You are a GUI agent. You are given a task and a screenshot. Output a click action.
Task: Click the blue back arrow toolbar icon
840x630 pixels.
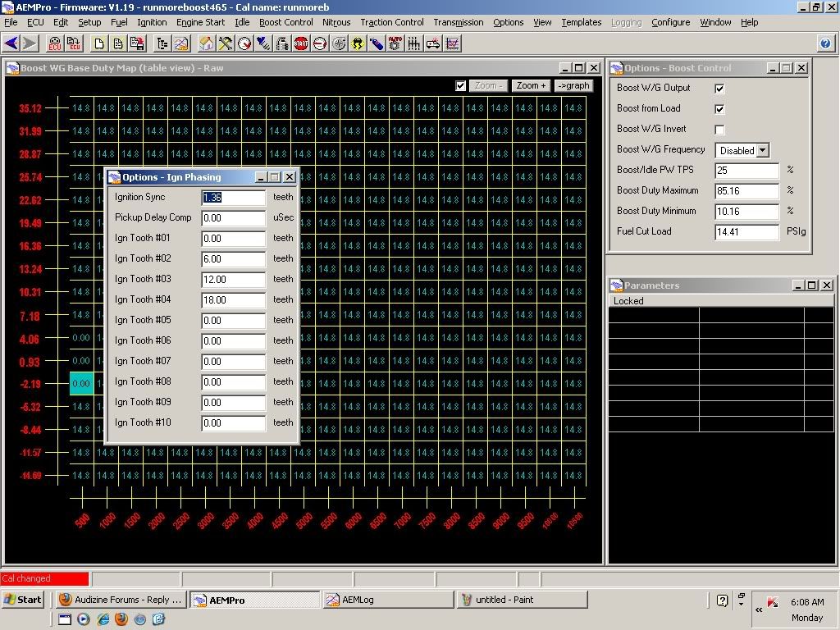click(x=11, y=43)
